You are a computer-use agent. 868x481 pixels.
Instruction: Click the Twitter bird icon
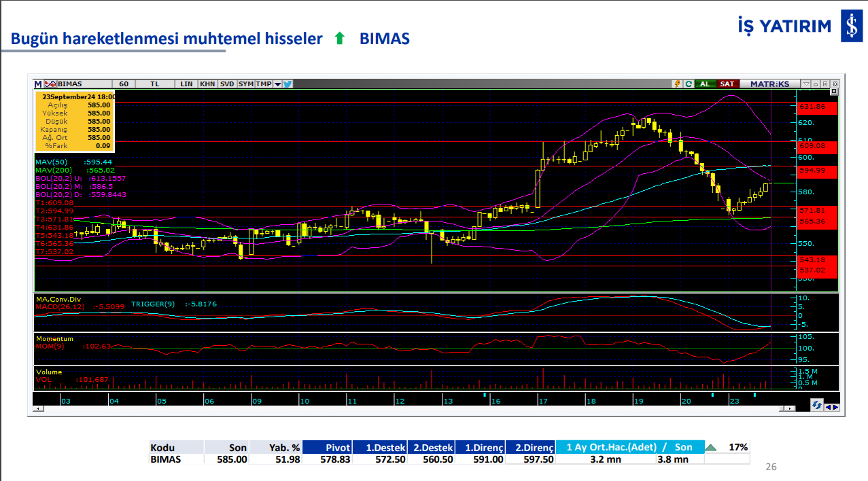288,84
